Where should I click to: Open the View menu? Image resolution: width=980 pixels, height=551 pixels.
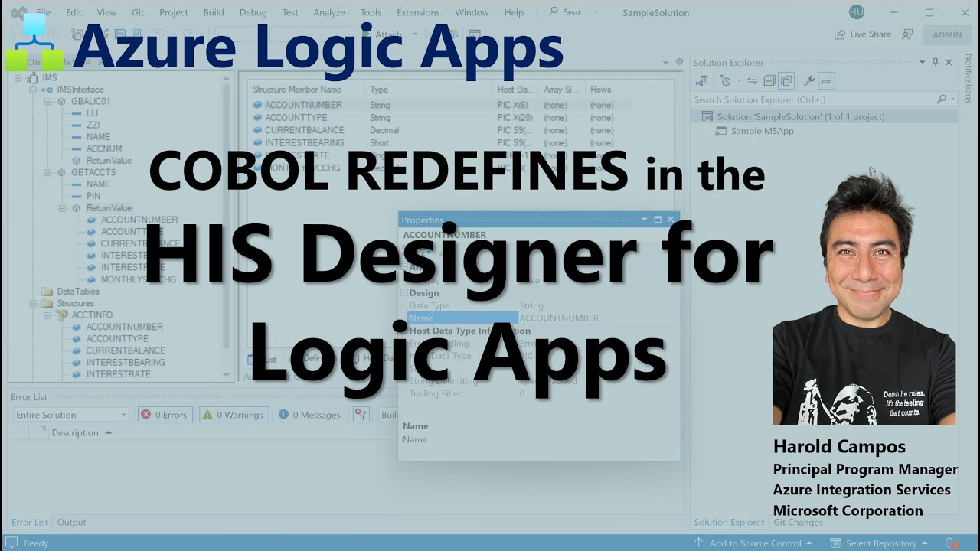point(106,12)
